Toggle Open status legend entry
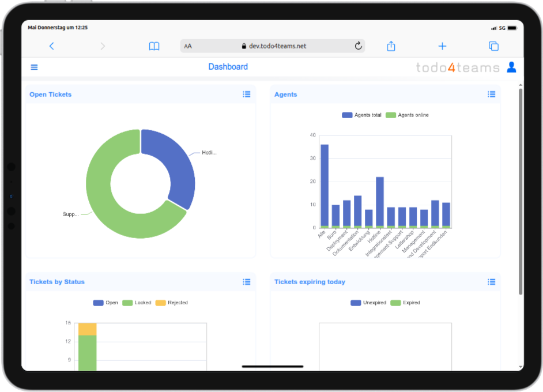The height and width of the screenshot is (392, 543). tap(105, 303)
